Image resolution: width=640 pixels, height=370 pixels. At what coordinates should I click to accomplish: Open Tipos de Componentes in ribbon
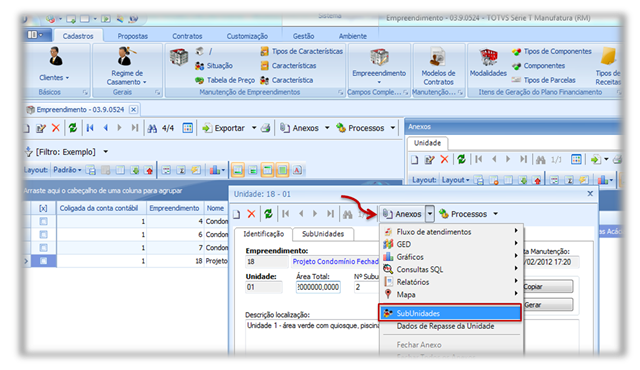click(552, 51)
